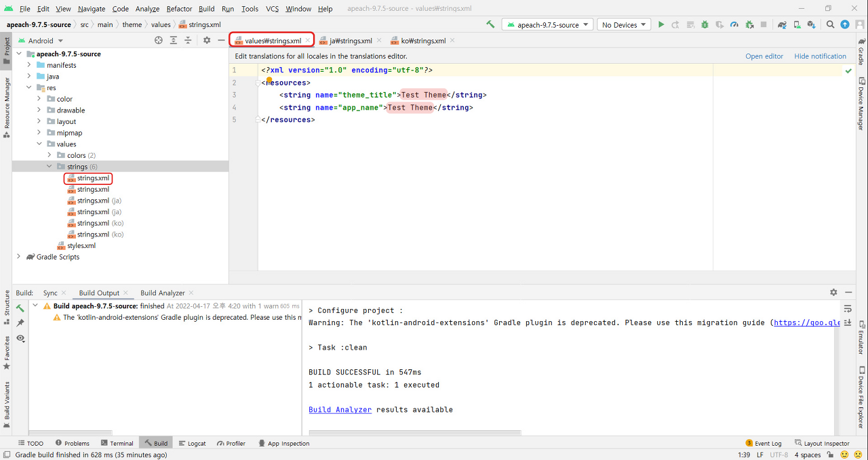Click the Build panel hammer rebuild icon
The width and height of the screenshot is (868, 460).
coord(20,308)
